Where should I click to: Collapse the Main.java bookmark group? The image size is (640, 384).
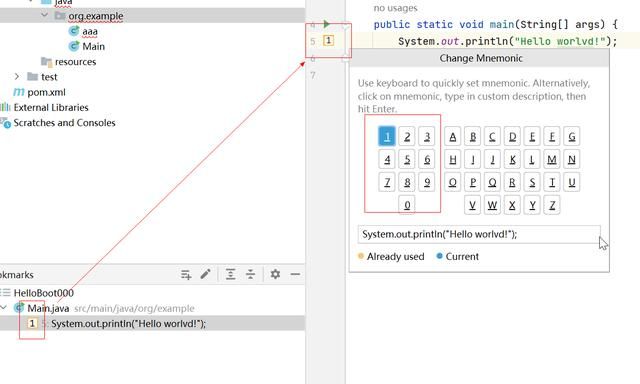4,308
